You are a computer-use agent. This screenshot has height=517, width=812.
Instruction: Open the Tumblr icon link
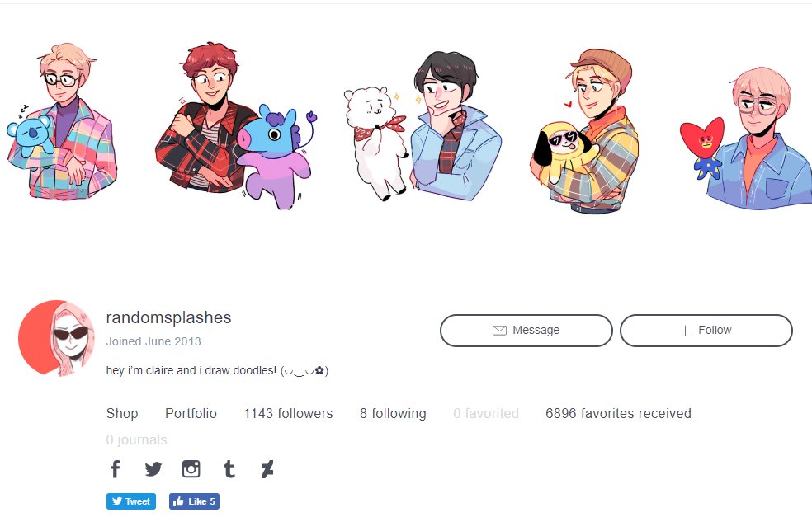(x=229, y=469)
